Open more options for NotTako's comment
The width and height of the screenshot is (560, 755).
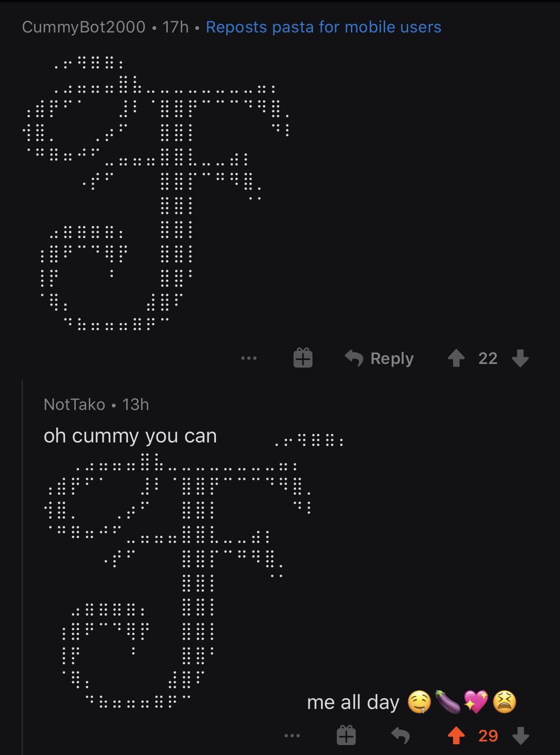click(292, 736)
